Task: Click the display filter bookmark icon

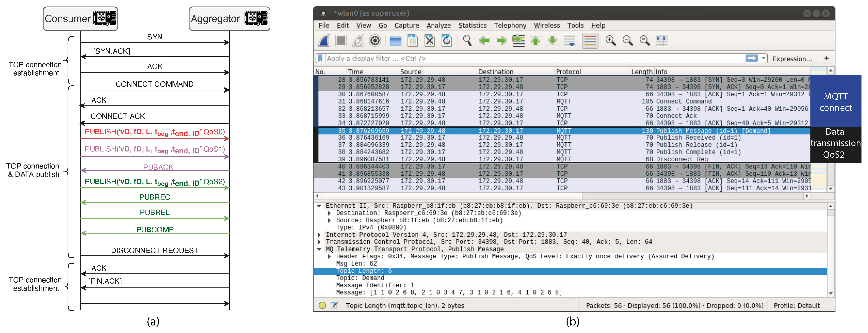Action: tap(320, 58)
